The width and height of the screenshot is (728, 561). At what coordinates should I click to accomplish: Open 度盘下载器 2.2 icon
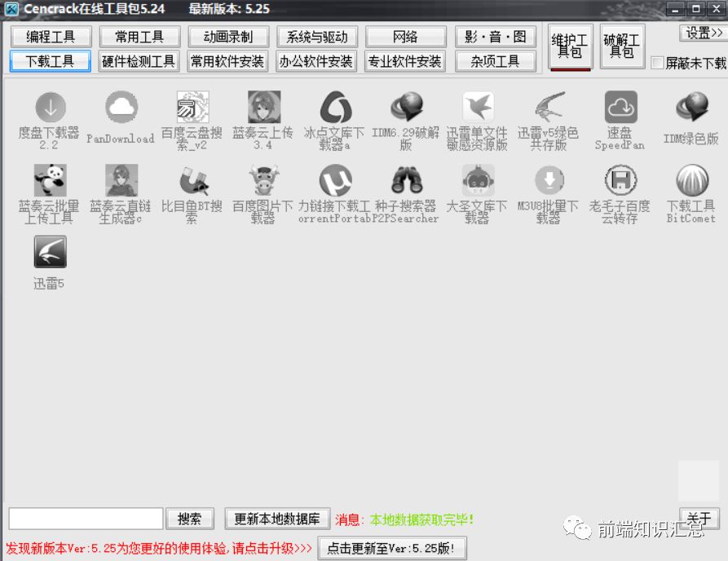(x=51, y=108)
